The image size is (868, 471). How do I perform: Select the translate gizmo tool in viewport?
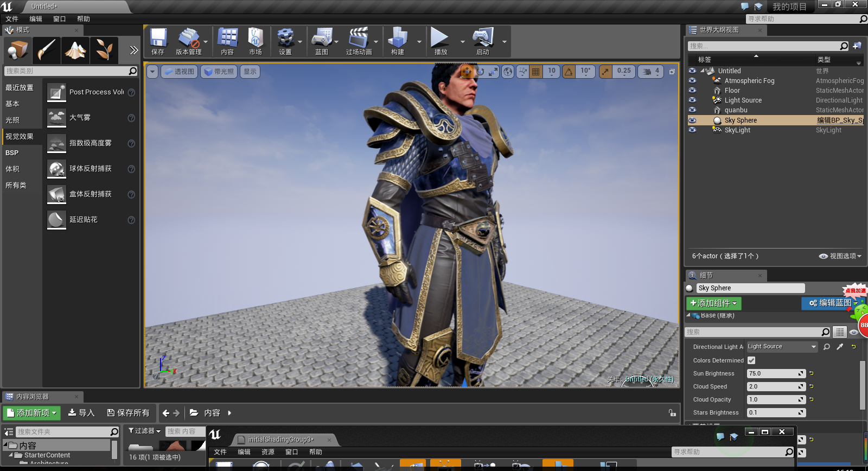coord(467,72)
